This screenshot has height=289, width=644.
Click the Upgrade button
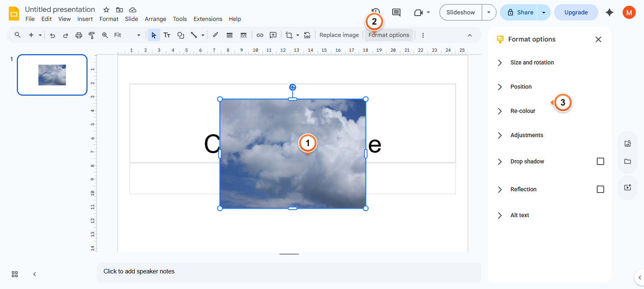click(x=576, y=12)
